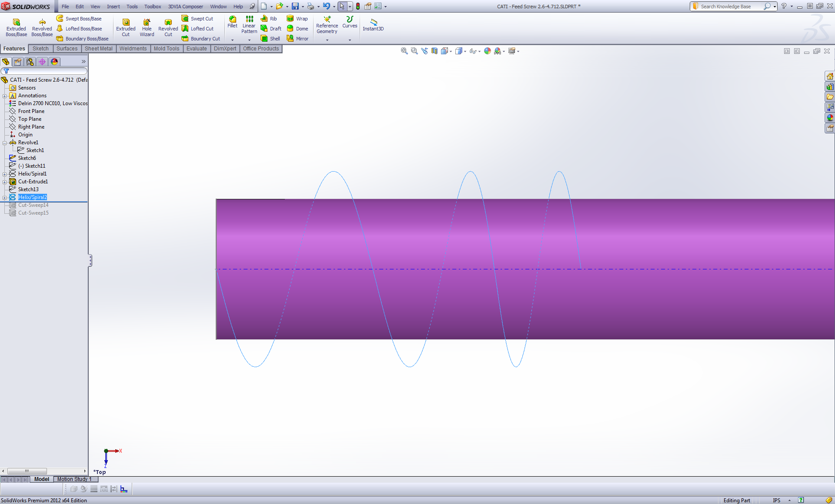835x504 pixels.
Task: Select the Helix/Spiral2 tree item
Action: click(33, 196)
